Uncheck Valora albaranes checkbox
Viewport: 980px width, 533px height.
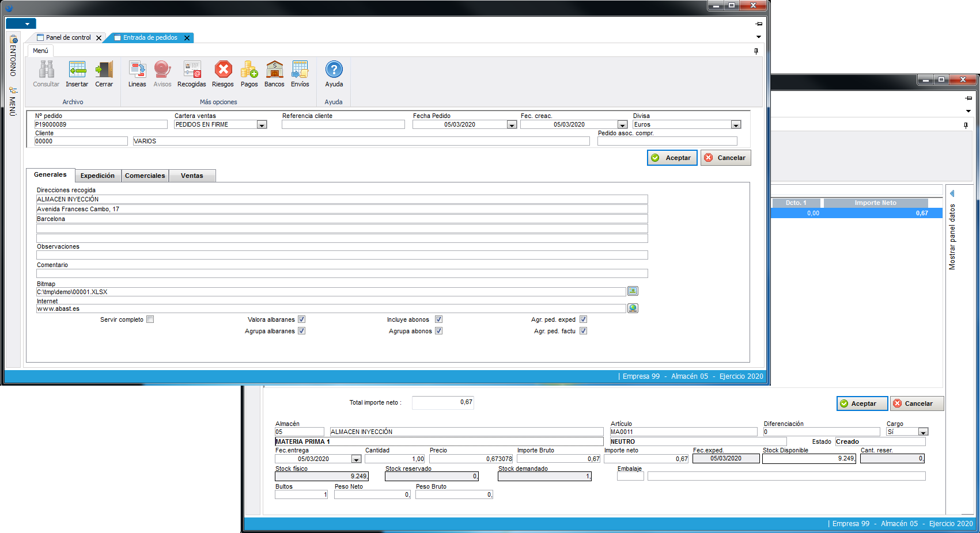click(301, 319)
